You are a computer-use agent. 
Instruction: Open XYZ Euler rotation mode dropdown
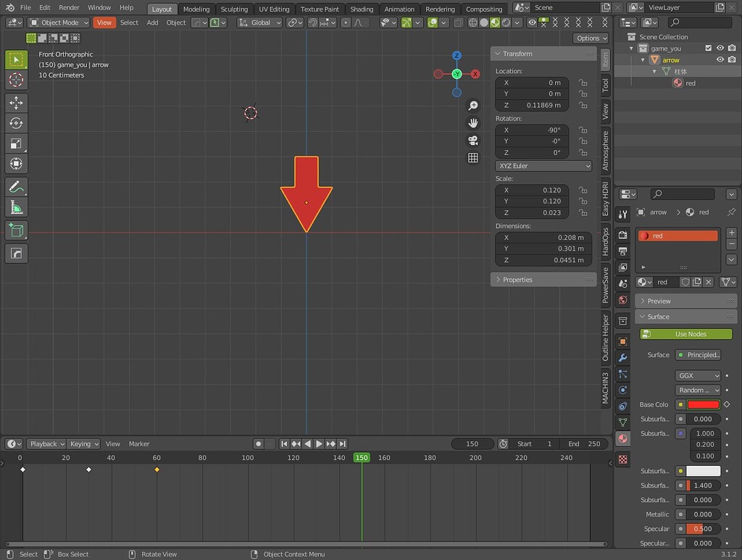tap(543, 166)
